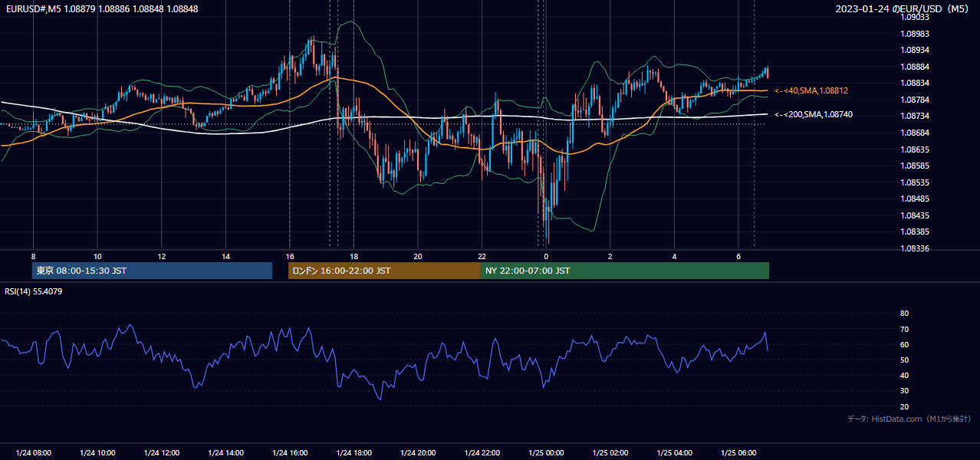Click hour tick 0 under the price chart
The width and height of the screenshot is (980, 460).
(546, 256)
